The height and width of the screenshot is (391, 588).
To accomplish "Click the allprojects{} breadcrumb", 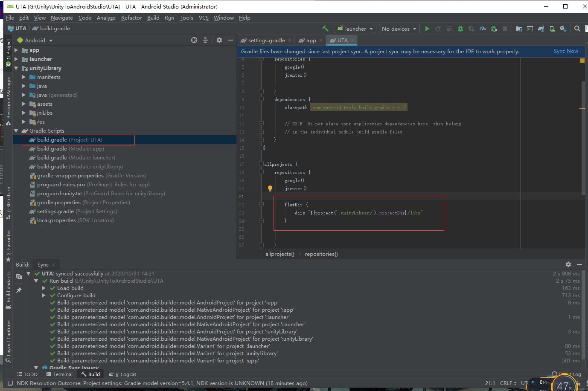I will [x=280, y=254].
